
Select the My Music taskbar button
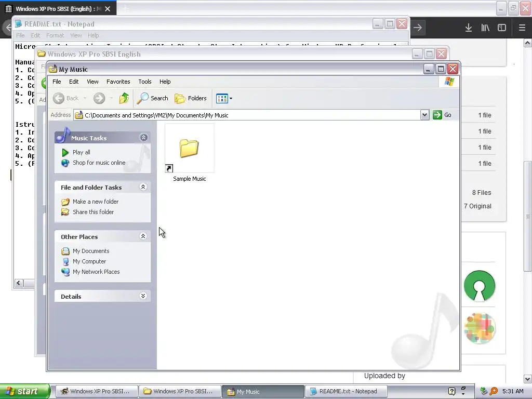[x=263, y=392]
